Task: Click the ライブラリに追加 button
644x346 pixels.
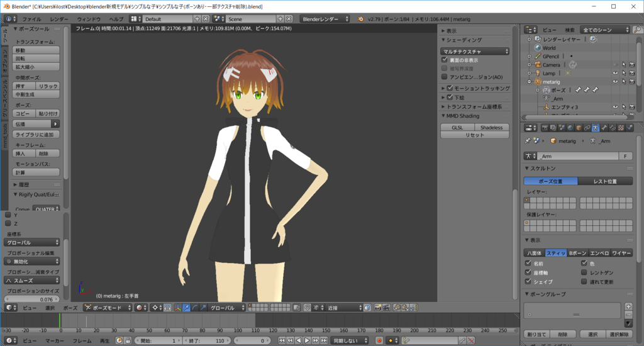Action: (x=36, y=135)
